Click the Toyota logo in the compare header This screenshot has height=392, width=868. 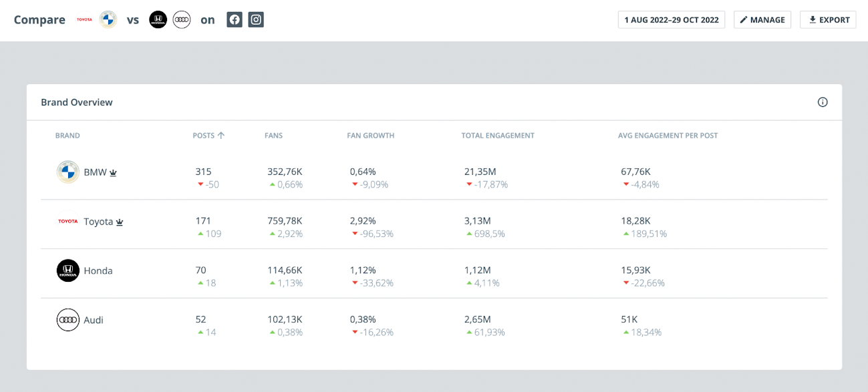[84, 20]
